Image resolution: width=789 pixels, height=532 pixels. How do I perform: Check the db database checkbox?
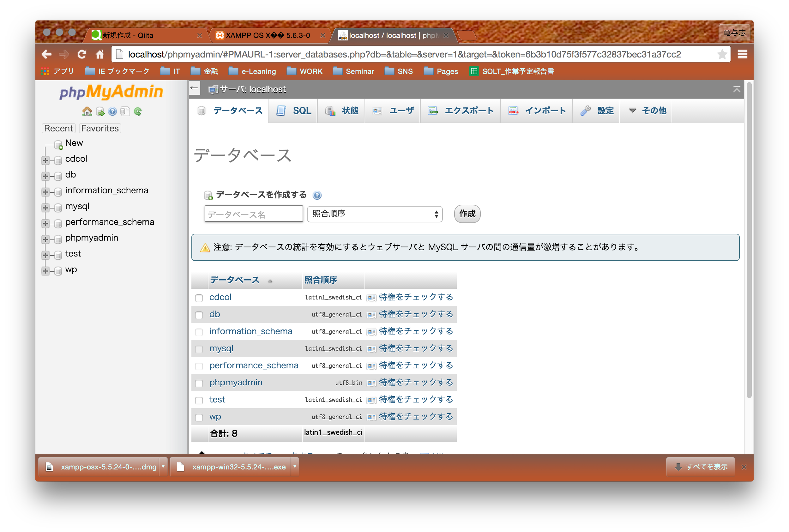pyautogui.click(x=199, y=315)
